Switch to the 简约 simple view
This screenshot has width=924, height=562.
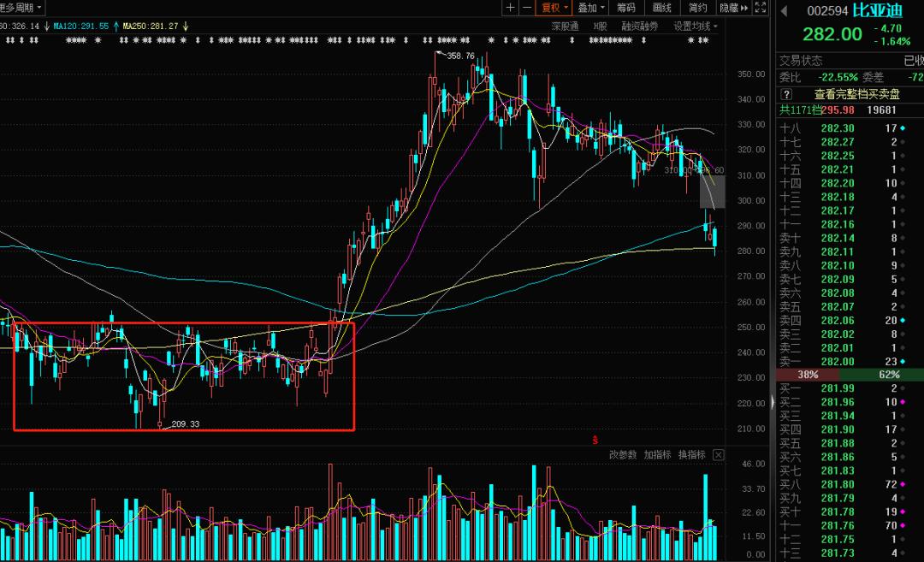tap(698, 8)
